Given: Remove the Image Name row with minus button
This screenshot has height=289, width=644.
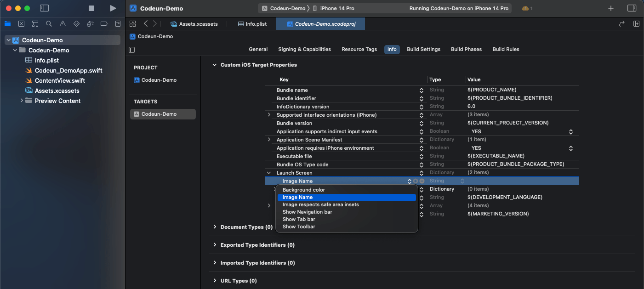Looking at the screenshot, I should point(422,181).
